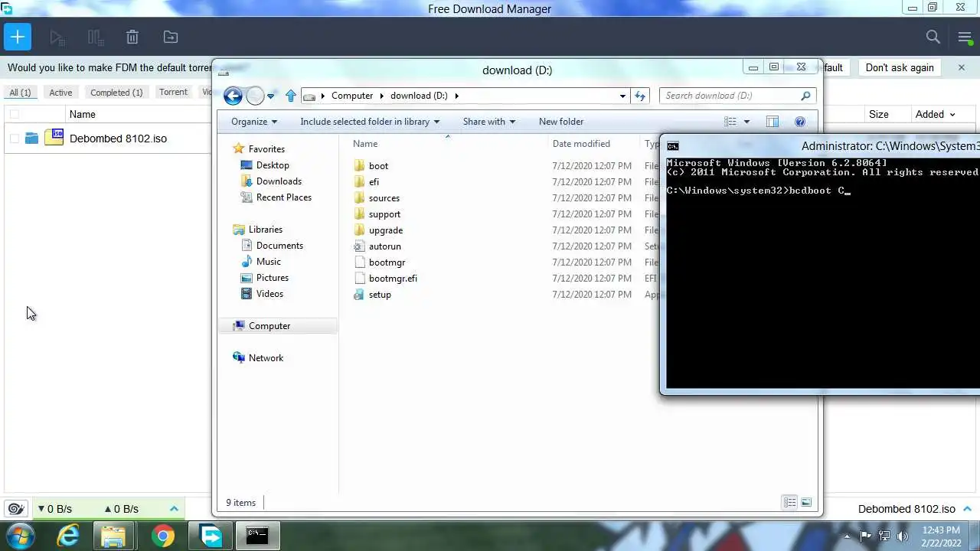
Task: Open the Organize menu
Action: [254, 122]
